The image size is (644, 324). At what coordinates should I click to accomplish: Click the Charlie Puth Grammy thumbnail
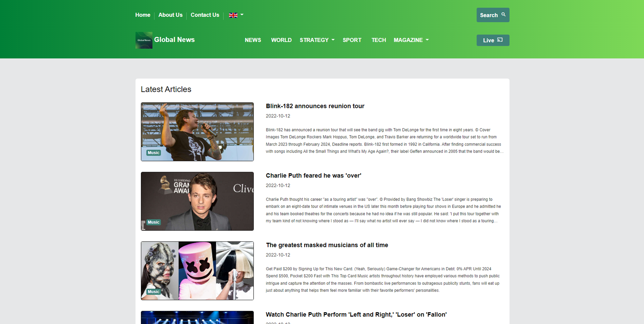197,201
